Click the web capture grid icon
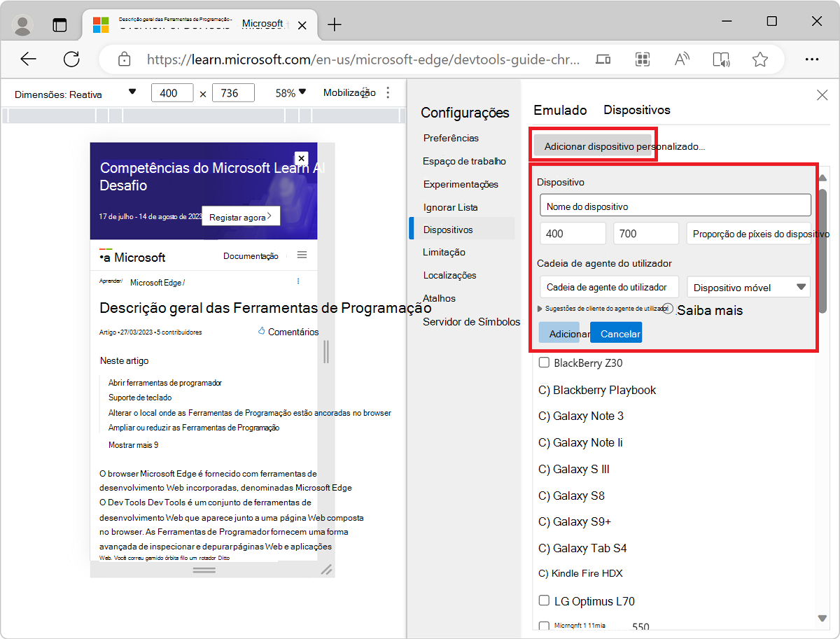This screenshot has width=840, height=639. (x=643, y=59)
